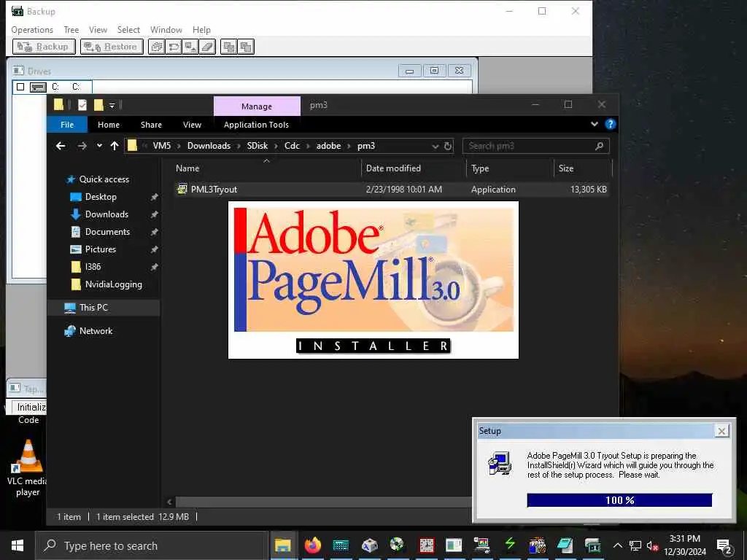Screen dimensions: 747x560
Task: Open the recent locations dropdown arrow
Action: coord(99,146)
